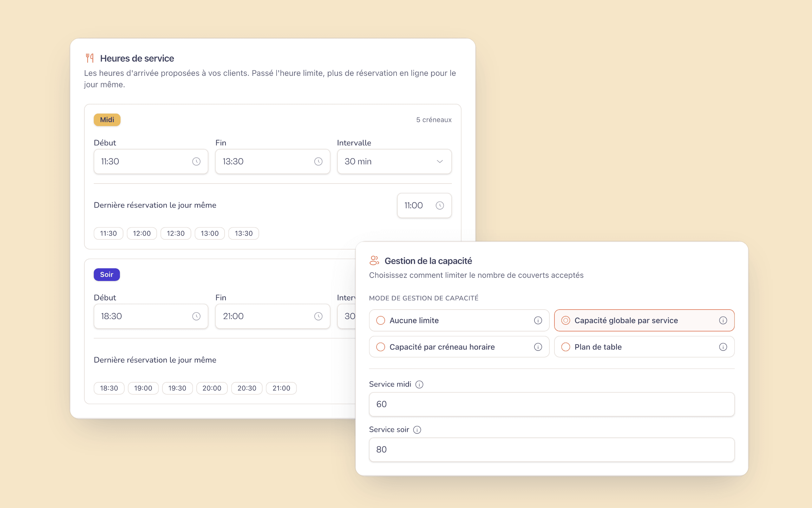This screenshot has width=812, height=508.
Task: Click the 20:30 time slot chip
Action: point(247,388)
